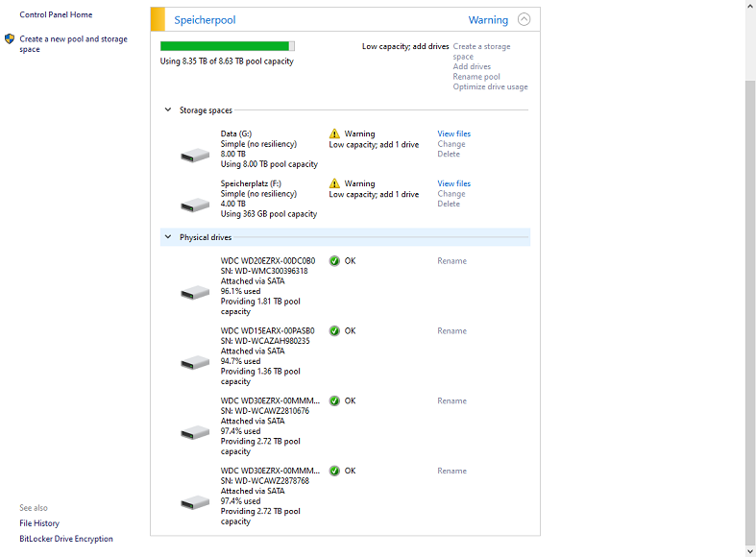Screen dimensions: 756x557
Task: Click Delete for Data (G:) space
Action: [449, 154]
